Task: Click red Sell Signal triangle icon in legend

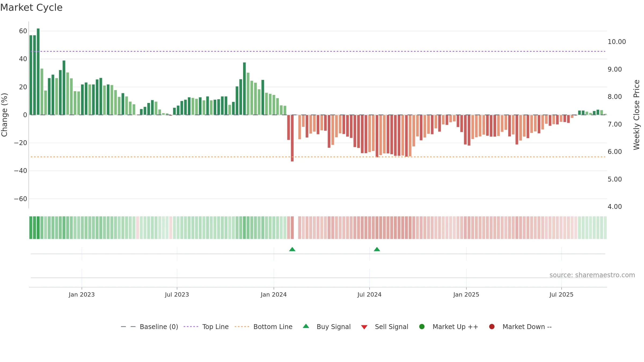Action: click(364, 327)
